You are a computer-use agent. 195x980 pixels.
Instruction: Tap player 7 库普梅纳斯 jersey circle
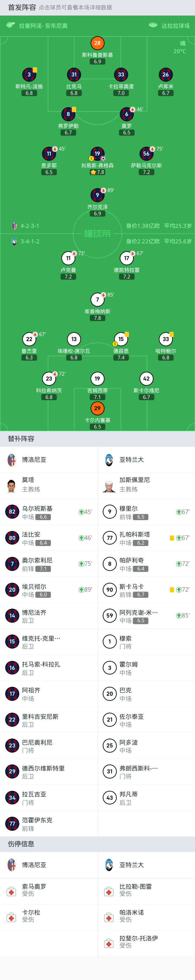[97, 300]
